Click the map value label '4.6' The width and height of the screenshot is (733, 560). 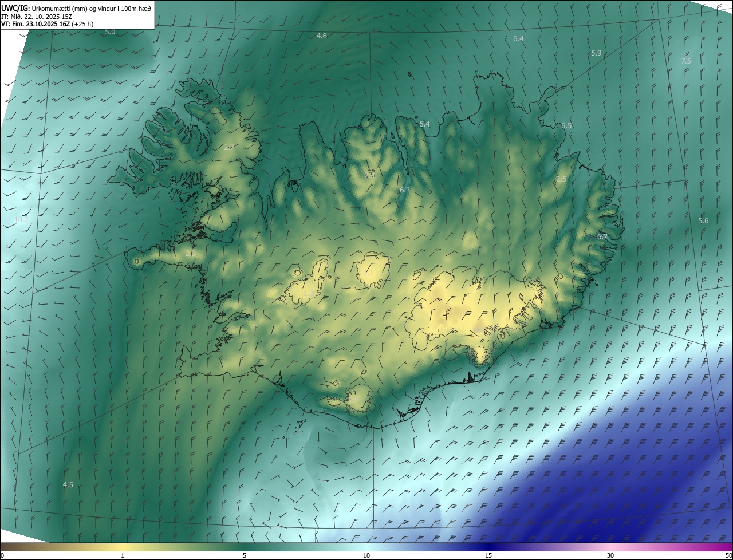pos(322,36)
